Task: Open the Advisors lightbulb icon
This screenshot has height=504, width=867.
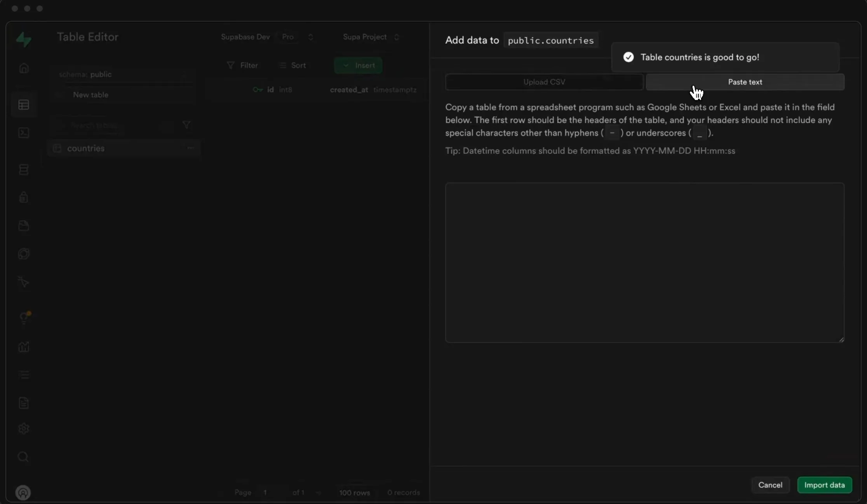Action: pos(24,318)
